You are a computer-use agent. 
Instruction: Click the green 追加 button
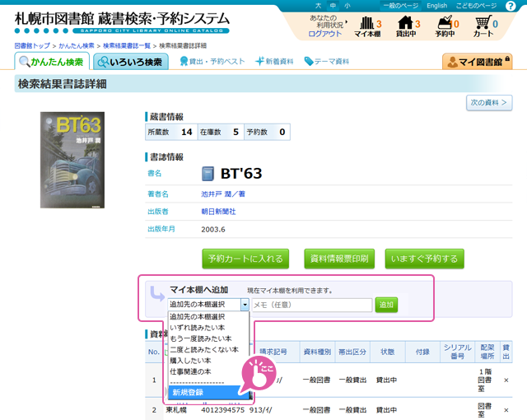[x=386, y=305]
